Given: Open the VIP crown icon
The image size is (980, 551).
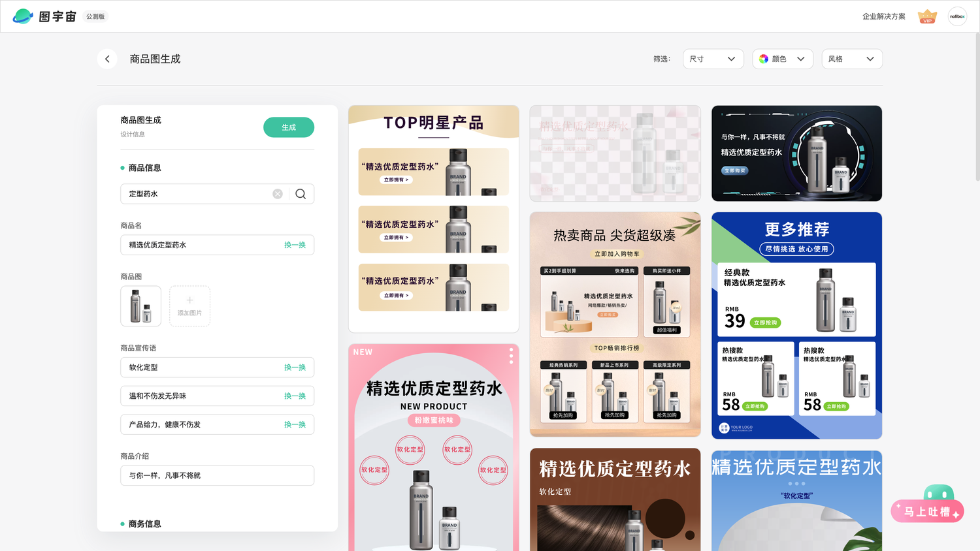Looking at the screenshot, I should coord(927,16).
